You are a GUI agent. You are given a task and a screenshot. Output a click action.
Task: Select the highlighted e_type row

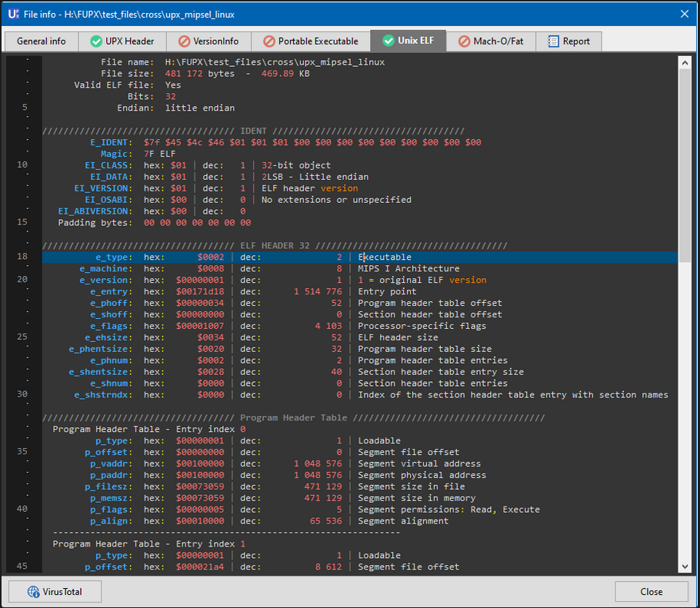coord(360,257)
